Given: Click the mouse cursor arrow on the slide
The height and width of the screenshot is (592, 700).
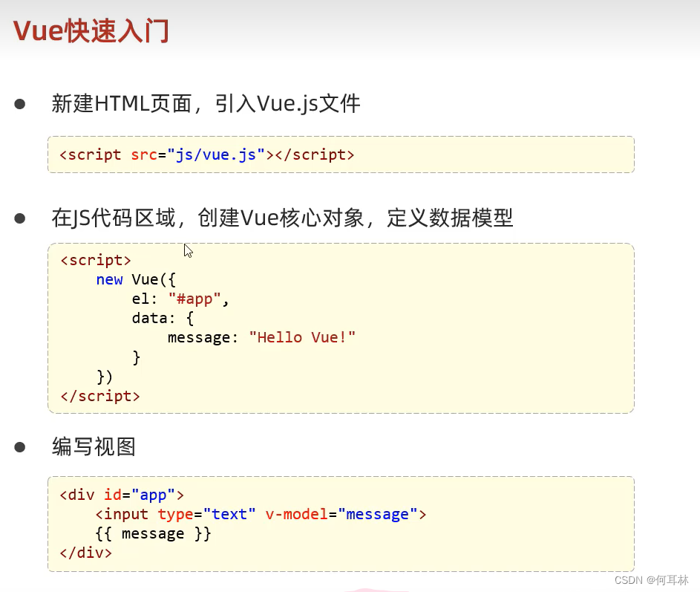Looking at the screenshot, I should (x=187, y=250).
